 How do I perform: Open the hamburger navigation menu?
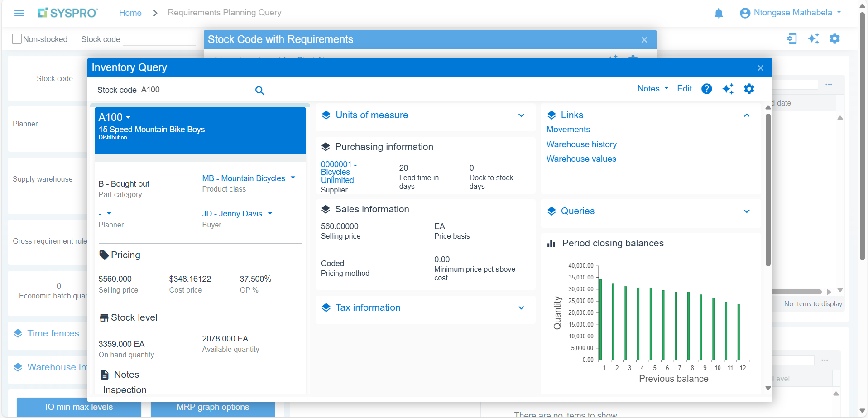pyautogui.click(x=19, y=13)
